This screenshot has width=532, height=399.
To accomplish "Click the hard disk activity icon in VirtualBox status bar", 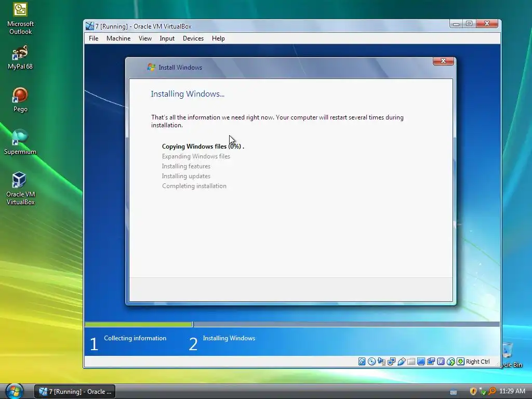I will coord(362,362).
